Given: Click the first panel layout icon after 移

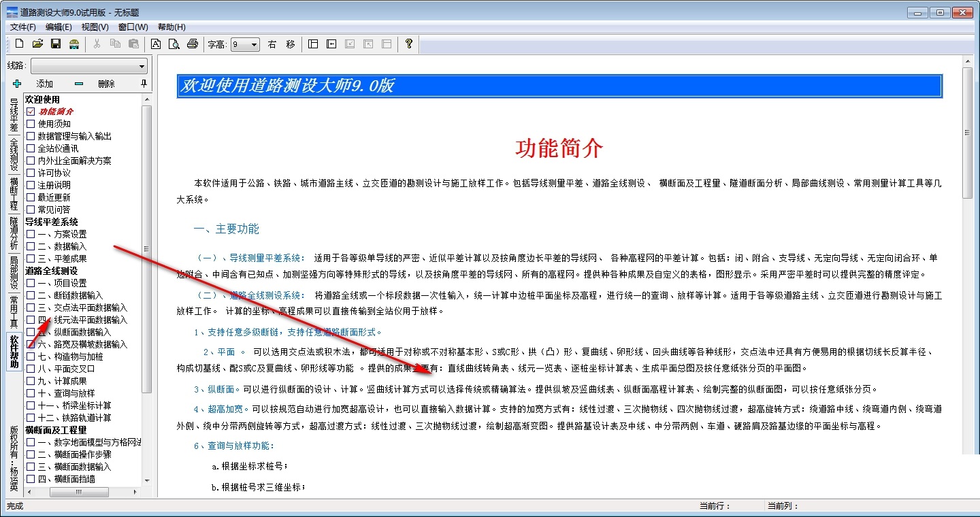Looking at the screenshot, I should pyautogui.click(x=313, y=44).
